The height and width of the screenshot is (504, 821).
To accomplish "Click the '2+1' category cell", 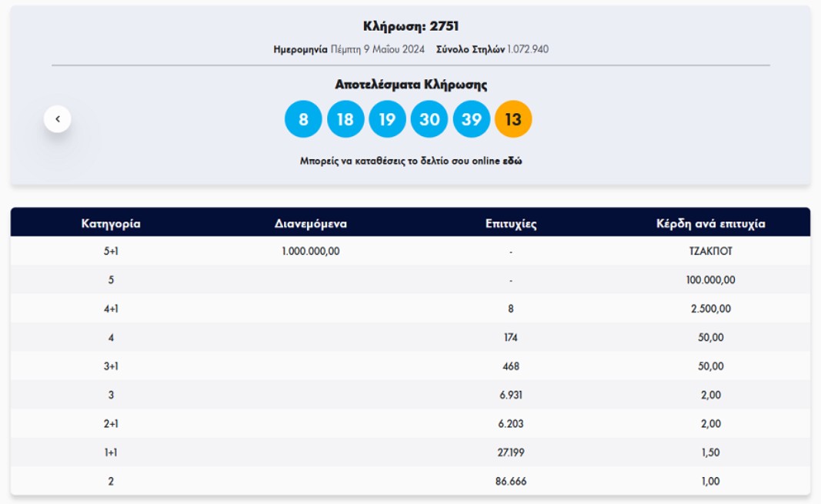I will pos(111,424).
